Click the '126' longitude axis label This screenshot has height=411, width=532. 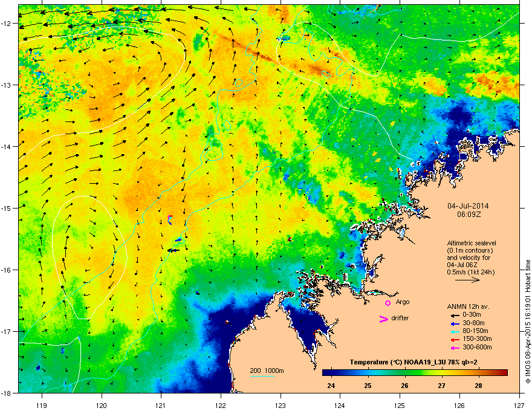click(459, 405)
